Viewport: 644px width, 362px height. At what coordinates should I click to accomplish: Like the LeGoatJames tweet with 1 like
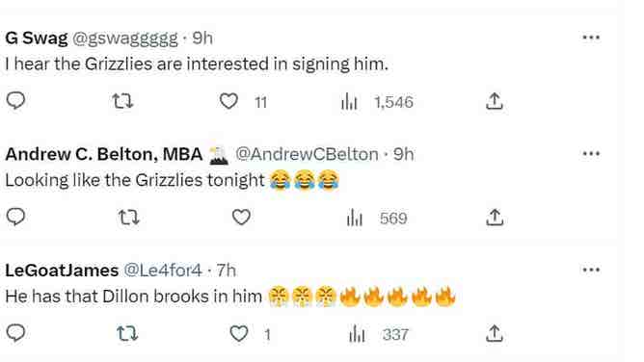point(239,334)
